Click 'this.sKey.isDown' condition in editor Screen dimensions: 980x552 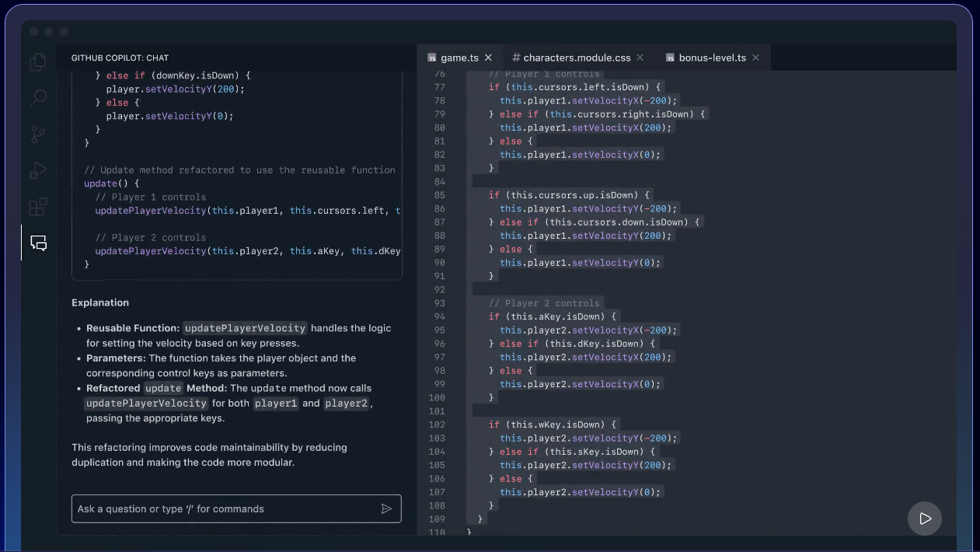tap(599, 452)
